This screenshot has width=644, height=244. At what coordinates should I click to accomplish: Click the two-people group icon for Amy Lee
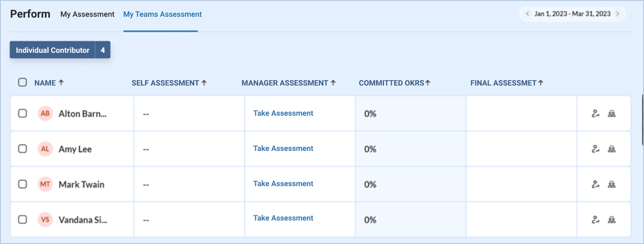(x=612, y=149)
